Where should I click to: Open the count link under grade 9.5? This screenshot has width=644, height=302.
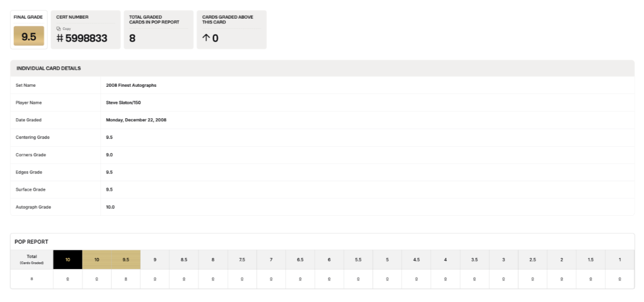[126, 279]
